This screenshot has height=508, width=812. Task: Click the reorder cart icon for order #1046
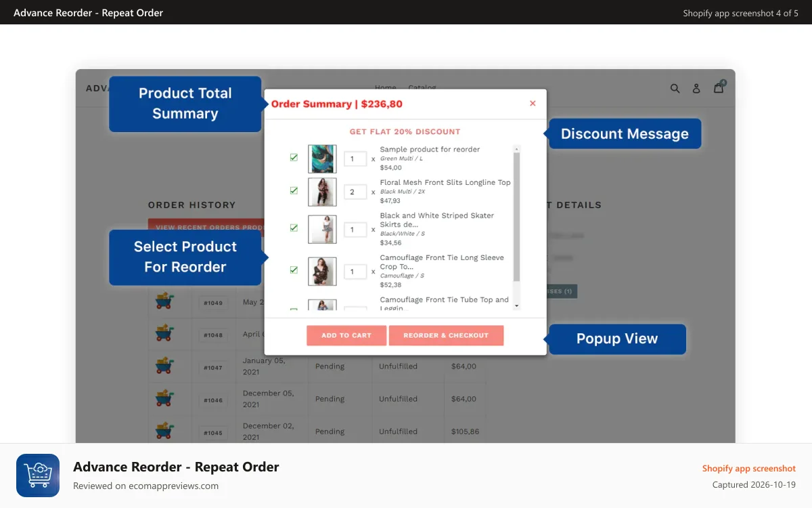pyautogui.click(x=164, y=398)
